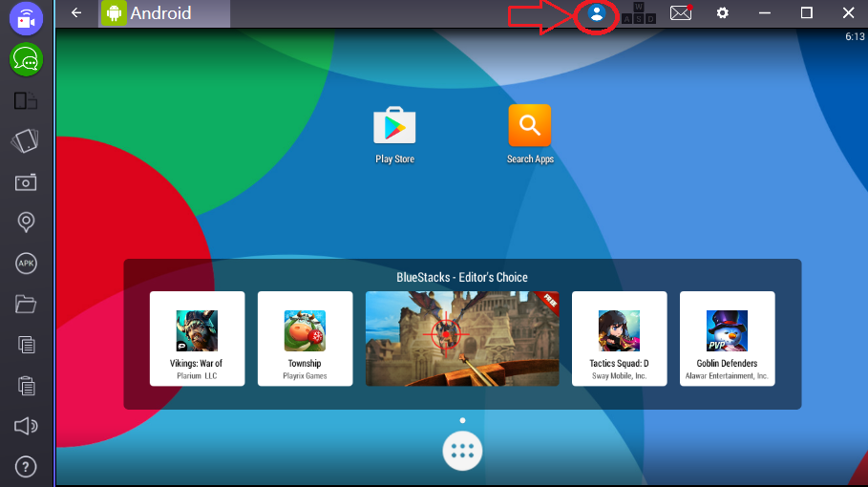Launch the Play Store app
This screenshot has height=487, width=868.
tap(394, 135)
